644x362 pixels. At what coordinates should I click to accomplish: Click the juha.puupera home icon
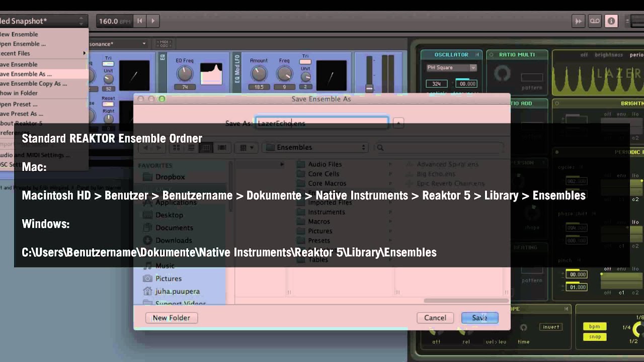click(x=147, y=291)
